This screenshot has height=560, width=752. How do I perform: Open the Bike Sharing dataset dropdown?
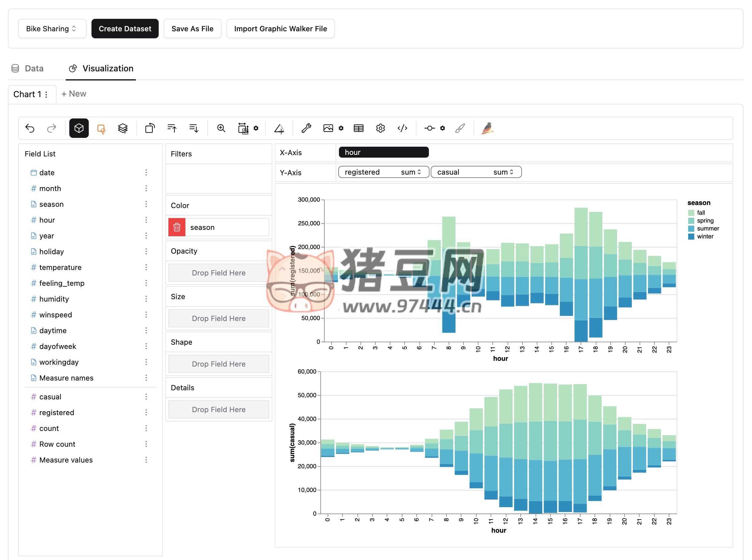pyautogui.click(x=52, y=29)
